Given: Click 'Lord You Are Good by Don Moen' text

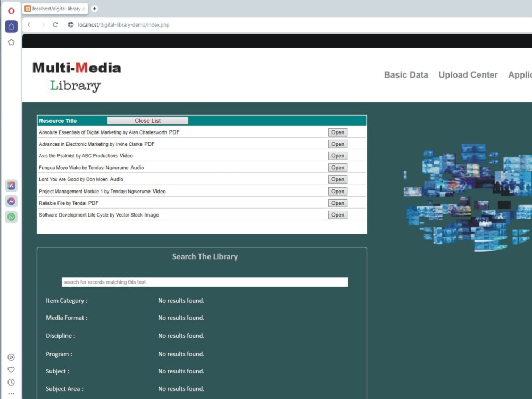Looking at the screenshot, I should tap(73, 179).
